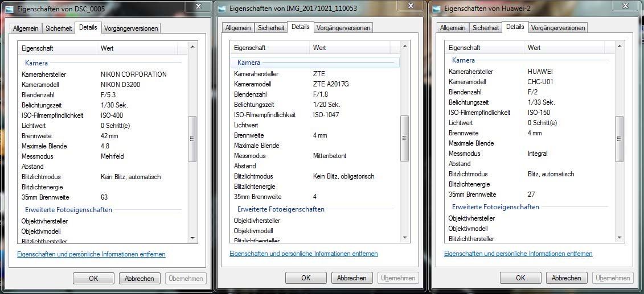Click Wert column header in Huawei-2 window
The image size is (644, 294).
coord(565,48)
